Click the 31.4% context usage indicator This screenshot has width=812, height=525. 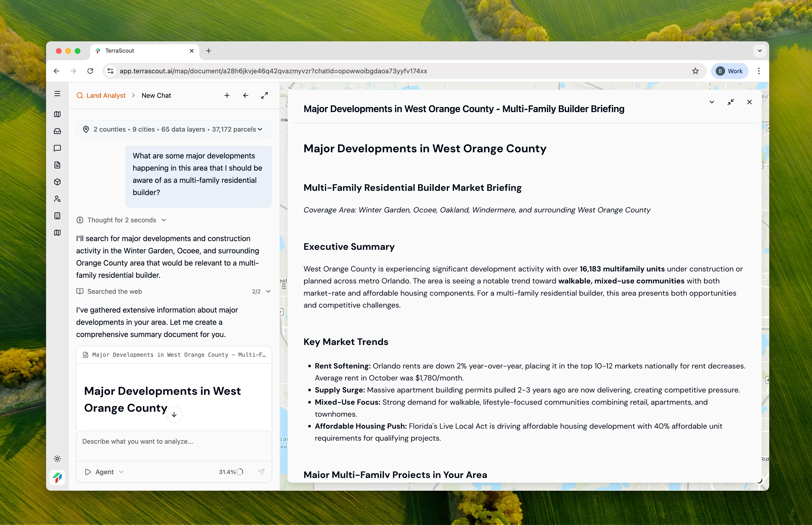[231, 472]
